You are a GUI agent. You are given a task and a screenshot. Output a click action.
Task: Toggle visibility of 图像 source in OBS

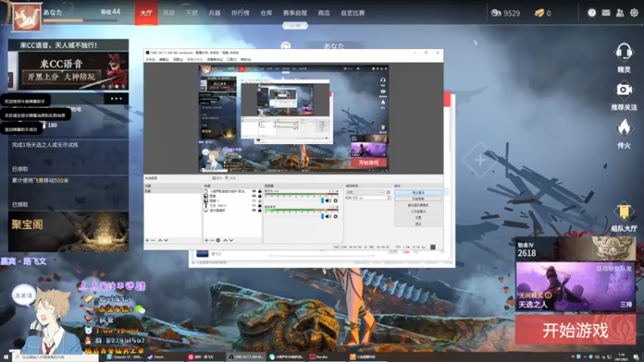click(x=254, y=196)
